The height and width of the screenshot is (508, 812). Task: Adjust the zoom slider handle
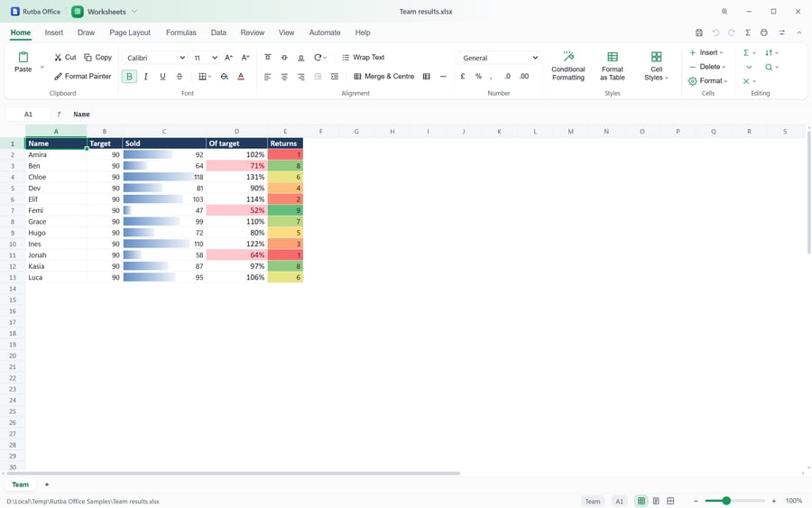[726, 501]
